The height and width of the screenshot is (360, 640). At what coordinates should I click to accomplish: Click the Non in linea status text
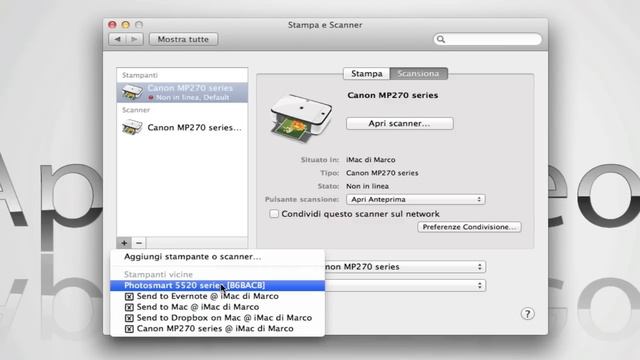click(367, 186)
